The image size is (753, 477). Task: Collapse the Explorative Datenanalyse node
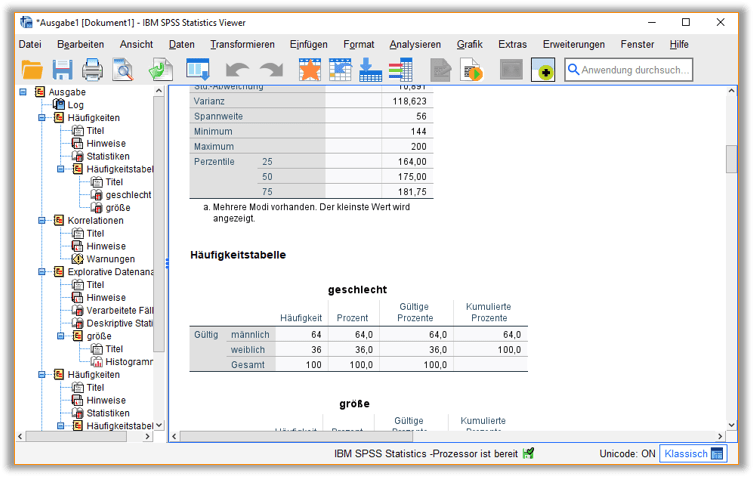42,272
